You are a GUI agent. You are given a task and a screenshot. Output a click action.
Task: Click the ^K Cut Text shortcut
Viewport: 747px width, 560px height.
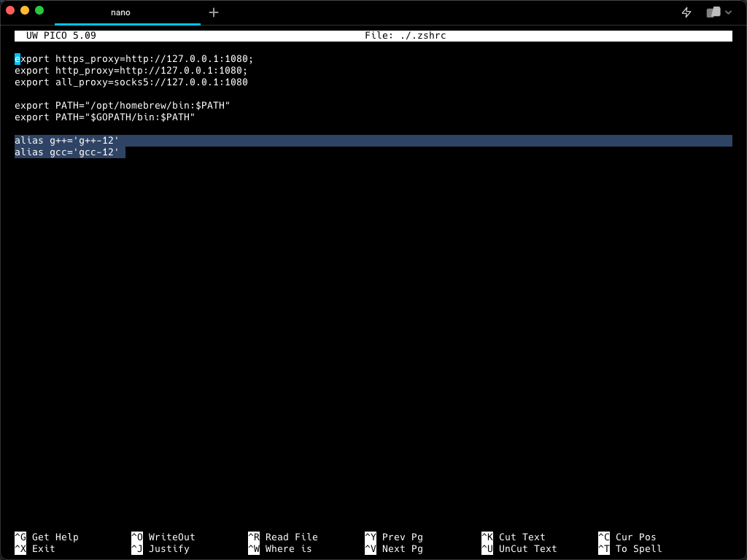514,537
